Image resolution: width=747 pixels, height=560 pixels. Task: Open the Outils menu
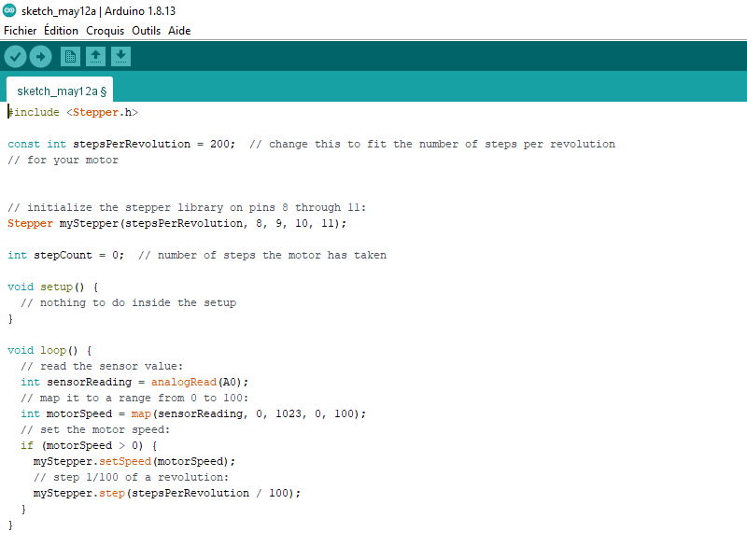click(147, 31)
